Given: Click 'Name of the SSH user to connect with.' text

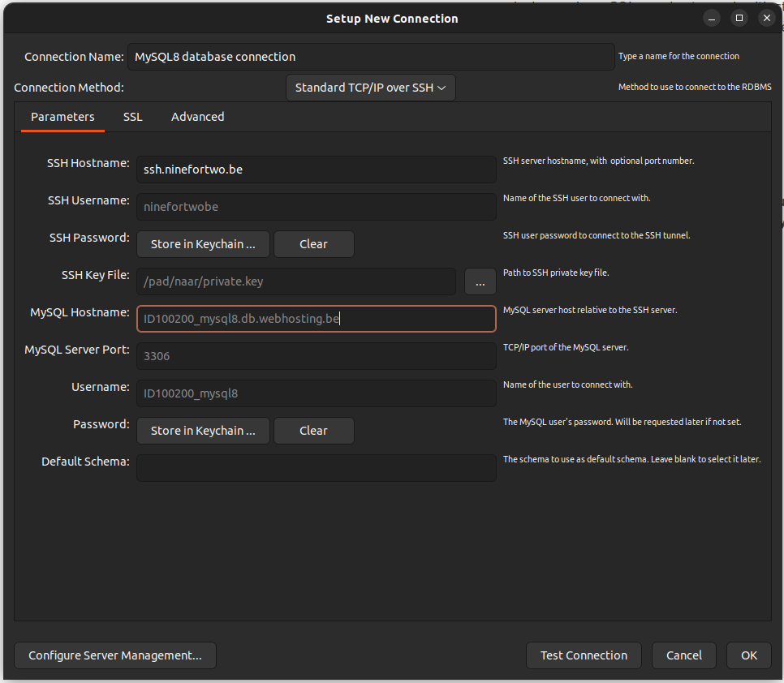Looking at the screenshot, I should coord(576,199).
